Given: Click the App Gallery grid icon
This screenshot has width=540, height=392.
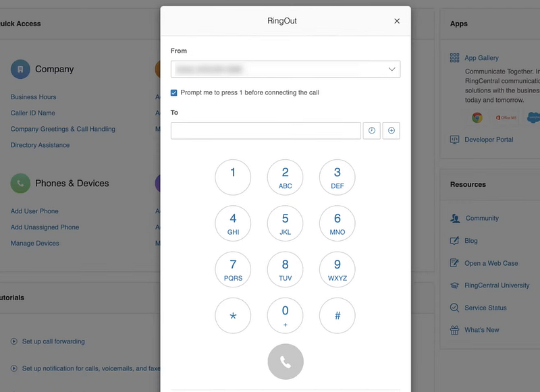Looking at the screenshot, I should pyautogui.click(x=454, y=58).
